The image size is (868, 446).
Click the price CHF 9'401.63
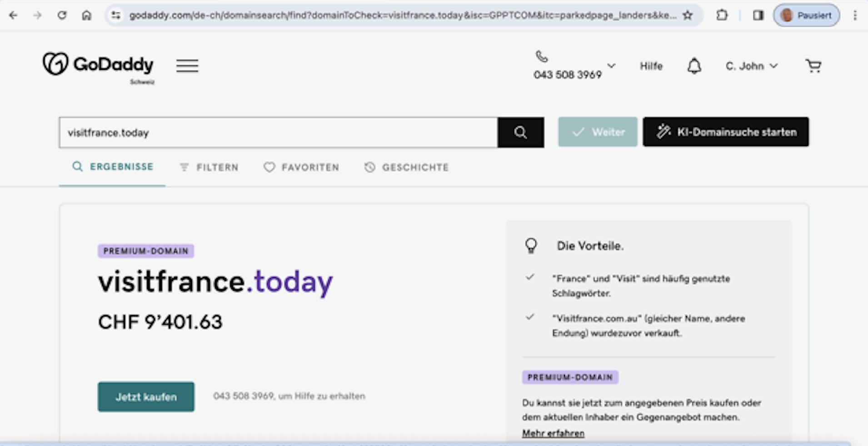160,322
